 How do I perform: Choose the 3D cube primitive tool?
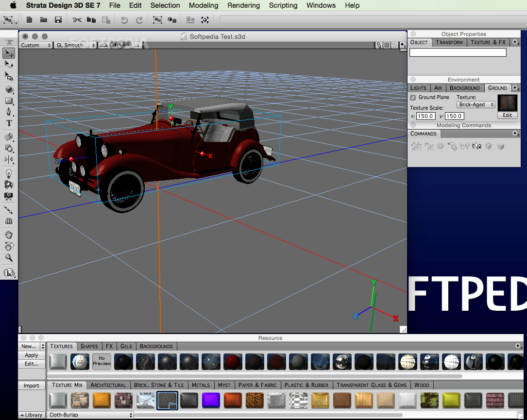(9, 89)
